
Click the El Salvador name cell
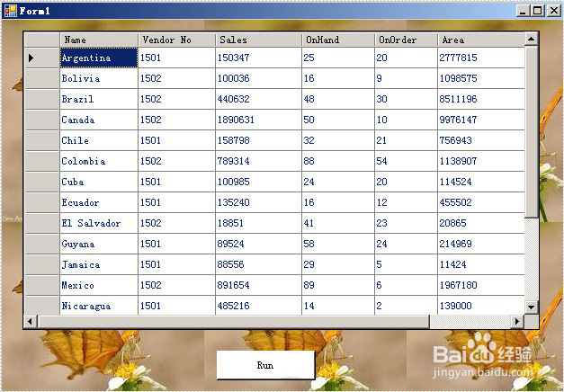(99, 223)
